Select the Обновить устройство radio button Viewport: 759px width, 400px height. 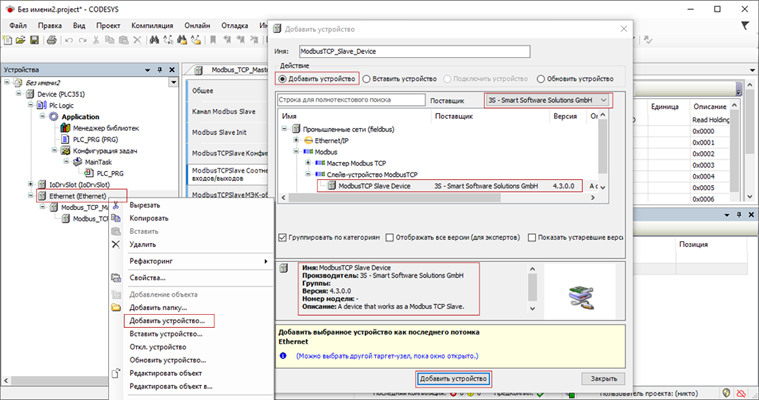pyautogui.click(x=541, y=79)
